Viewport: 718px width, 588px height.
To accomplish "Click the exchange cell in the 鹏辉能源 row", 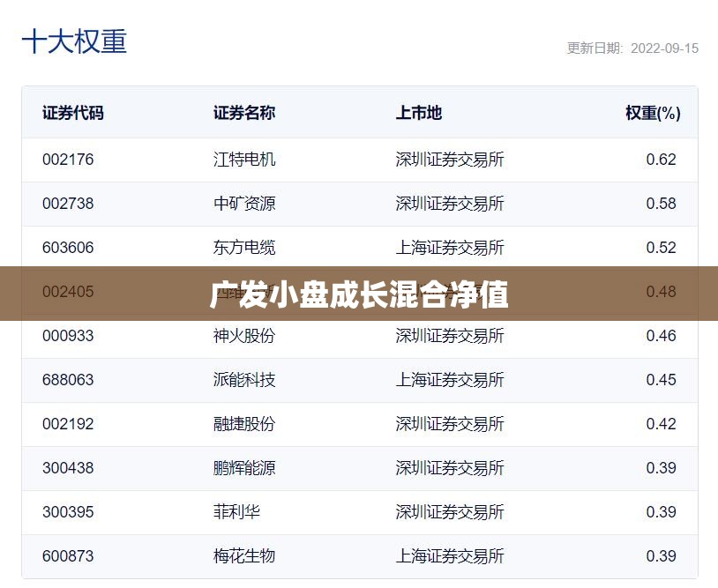I will (450, 468).
